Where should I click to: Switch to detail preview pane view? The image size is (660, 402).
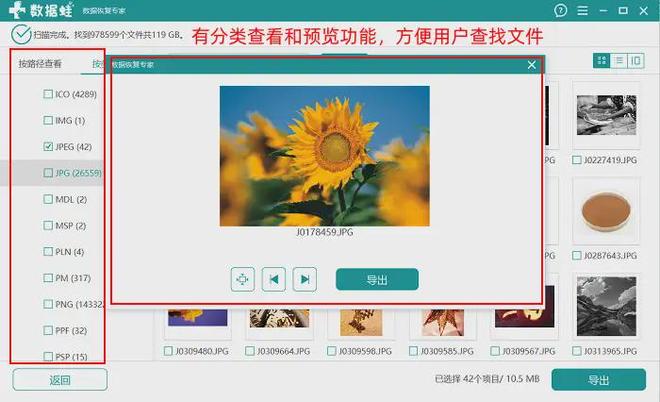click(636, 61)
